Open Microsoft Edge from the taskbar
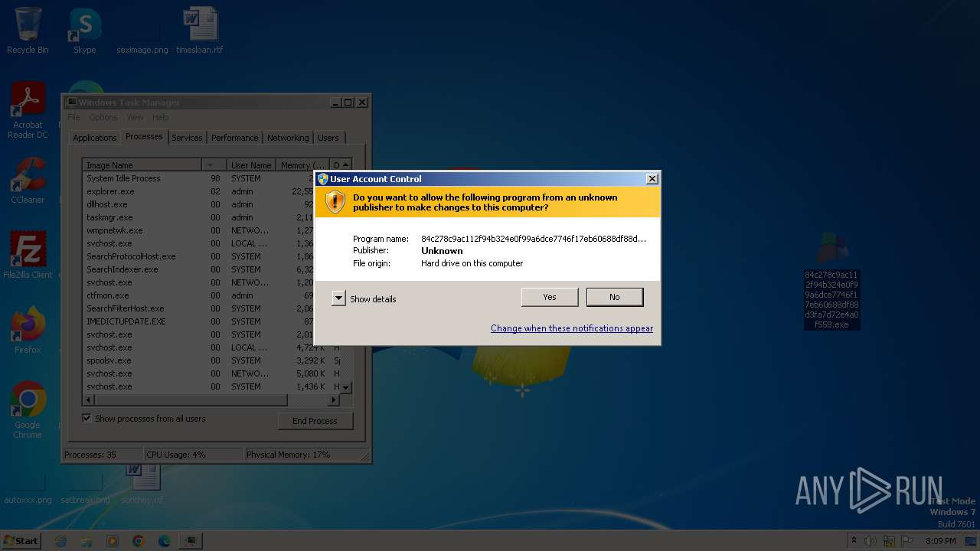This screenshot has height=551, width=980. click(x=164, y=541)
